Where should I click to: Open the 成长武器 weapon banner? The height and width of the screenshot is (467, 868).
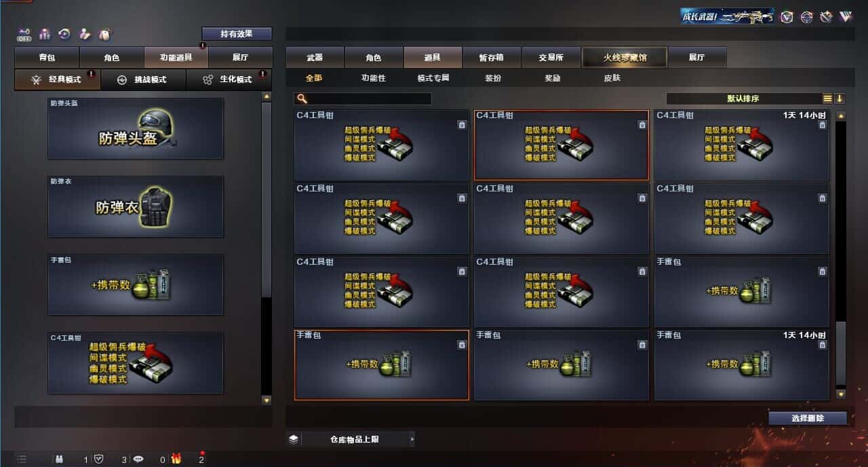(x=728, y=16)
